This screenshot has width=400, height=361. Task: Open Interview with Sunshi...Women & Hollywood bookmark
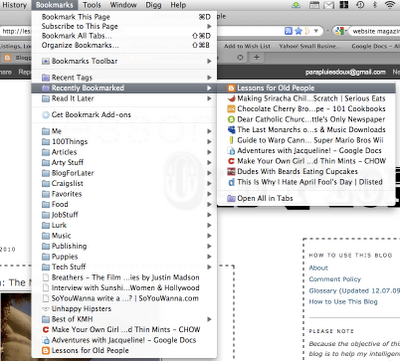tap(124, 288)
